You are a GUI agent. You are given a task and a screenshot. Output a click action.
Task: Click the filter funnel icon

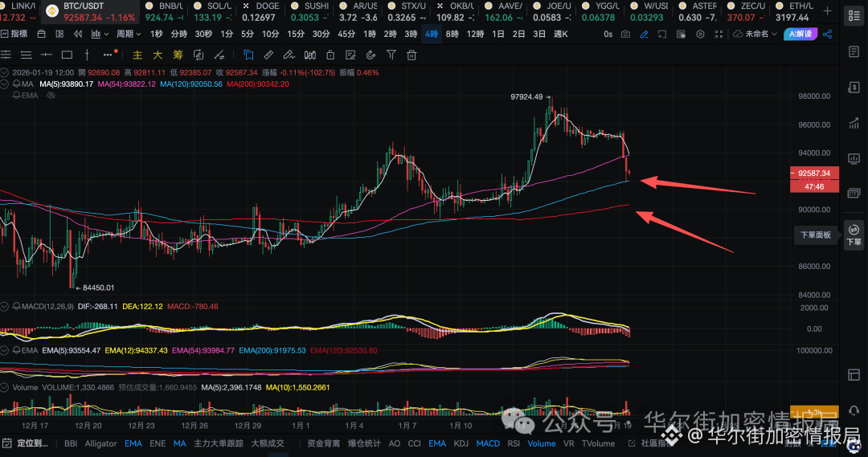pyautogui.click(x=391, y=55)
